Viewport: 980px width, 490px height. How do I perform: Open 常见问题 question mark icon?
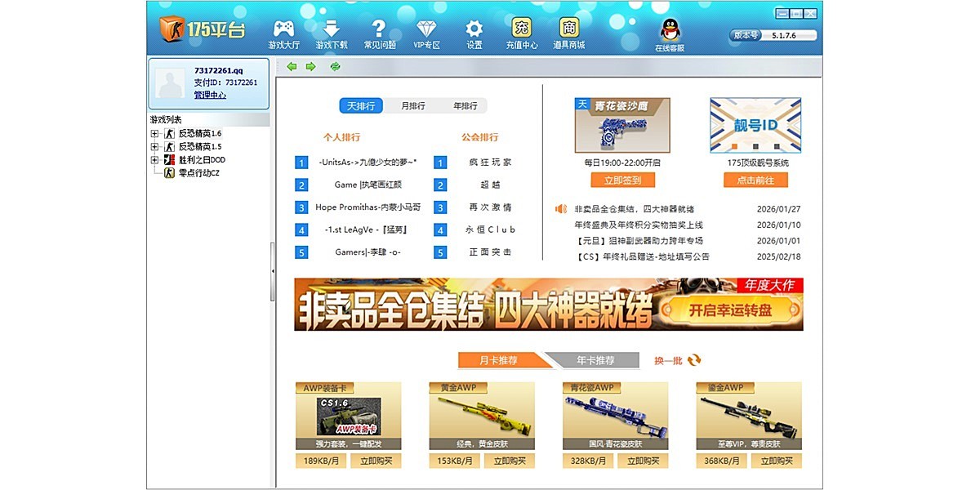[377, 26]
